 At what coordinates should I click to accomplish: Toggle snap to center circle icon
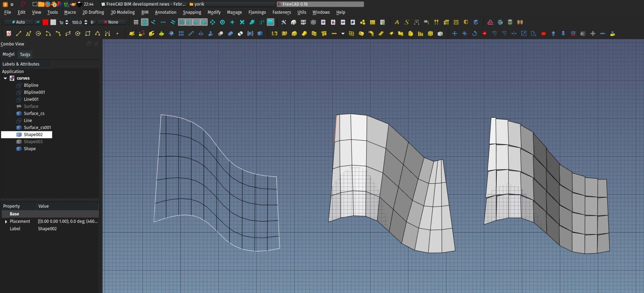point(222,22)
